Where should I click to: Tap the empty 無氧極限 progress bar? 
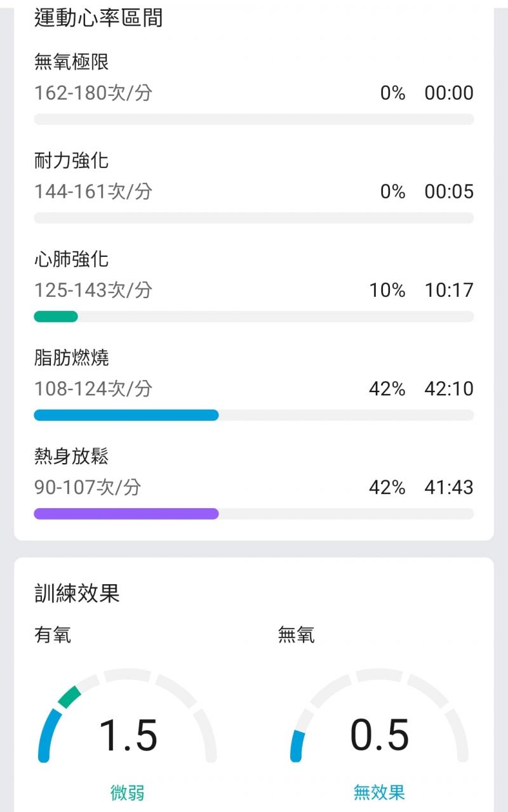253,119
